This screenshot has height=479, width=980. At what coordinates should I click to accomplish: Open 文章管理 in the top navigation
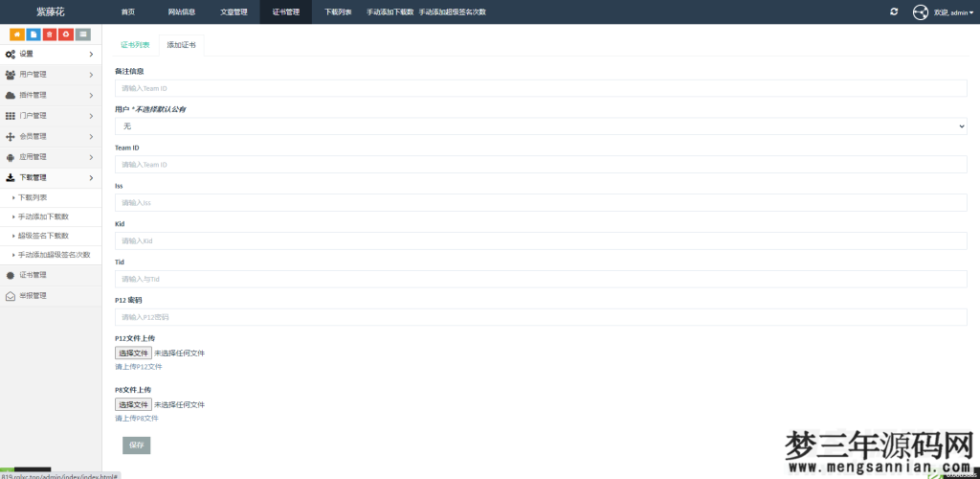point(234,12)
